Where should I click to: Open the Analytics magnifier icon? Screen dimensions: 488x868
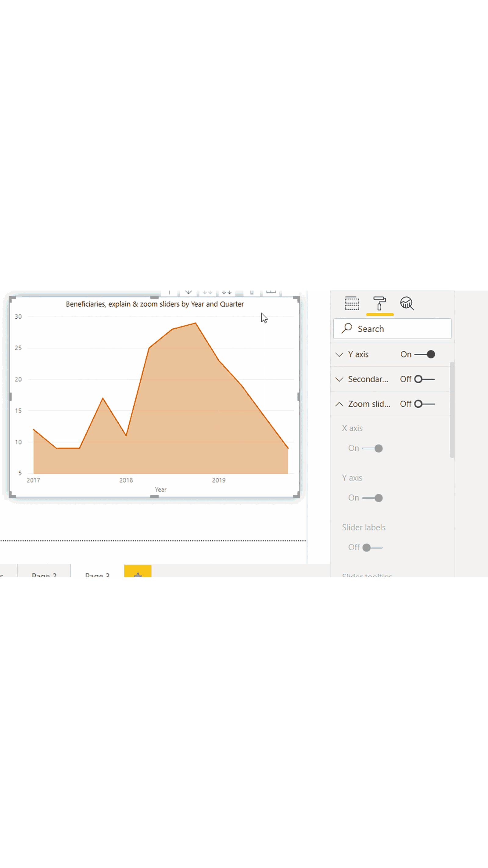tap(407, 303)
